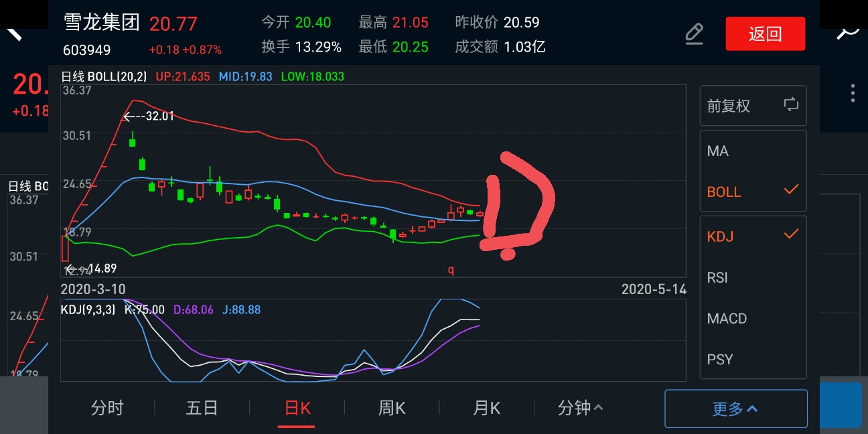
Task: Click the current price 20.77
Action: [173, 24]
